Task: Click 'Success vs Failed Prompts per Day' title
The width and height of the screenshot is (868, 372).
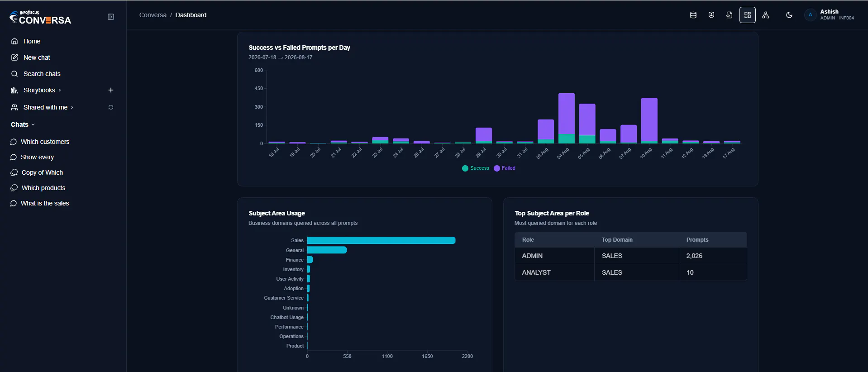Action: 299,48
